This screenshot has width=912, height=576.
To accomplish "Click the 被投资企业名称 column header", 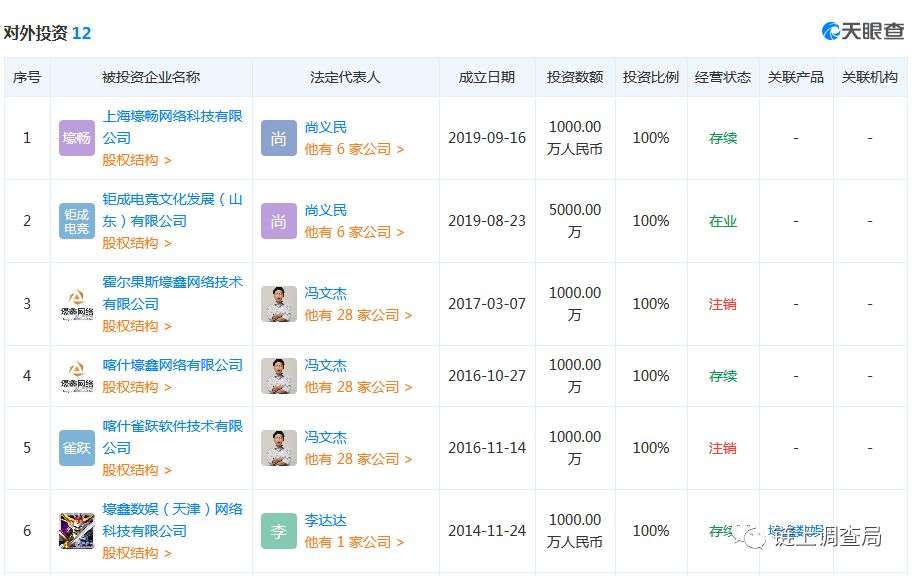I will (151, 77).
